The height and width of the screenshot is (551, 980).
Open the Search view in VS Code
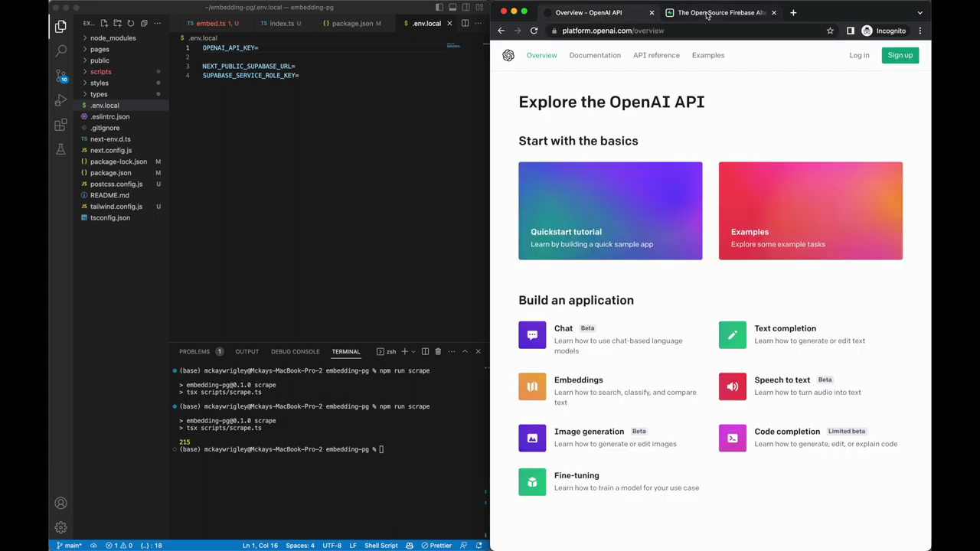pyautogui.click(x=60, y=51)
